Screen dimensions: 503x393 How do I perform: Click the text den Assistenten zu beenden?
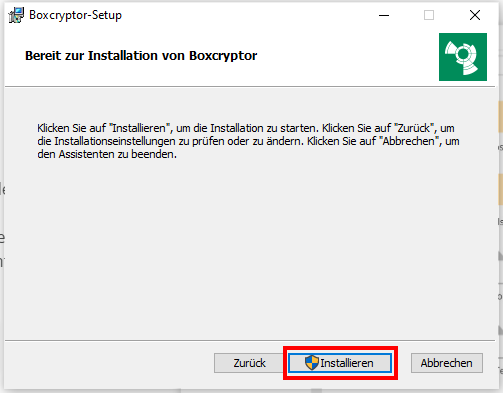pyautogui.click(x=107, y=154)
